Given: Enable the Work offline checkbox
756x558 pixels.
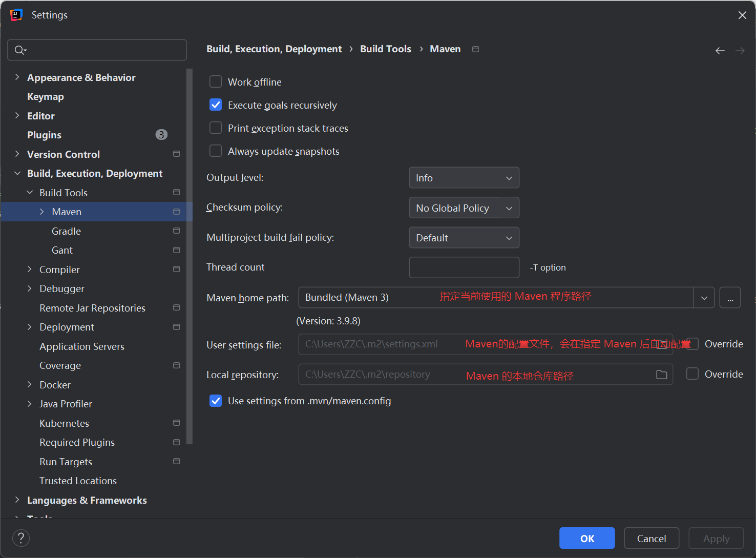Looking at the screenshot, I should (x=216, y=81).
